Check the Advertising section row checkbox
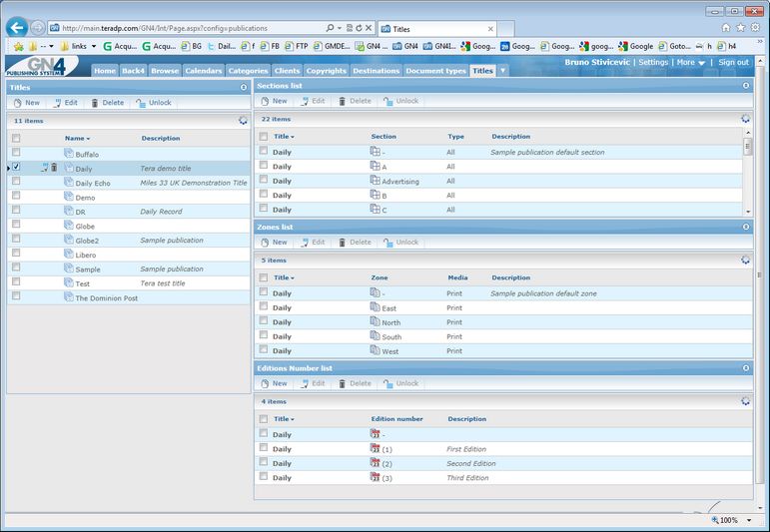Image resolution: width=770 pixels, height=532 pixels. (264, 179)
